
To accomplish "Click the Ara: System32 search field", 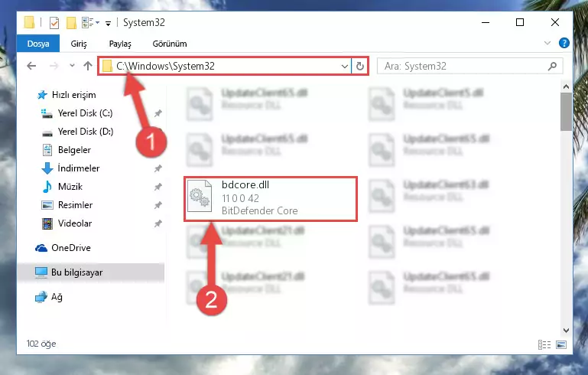I will pos(469,66).
